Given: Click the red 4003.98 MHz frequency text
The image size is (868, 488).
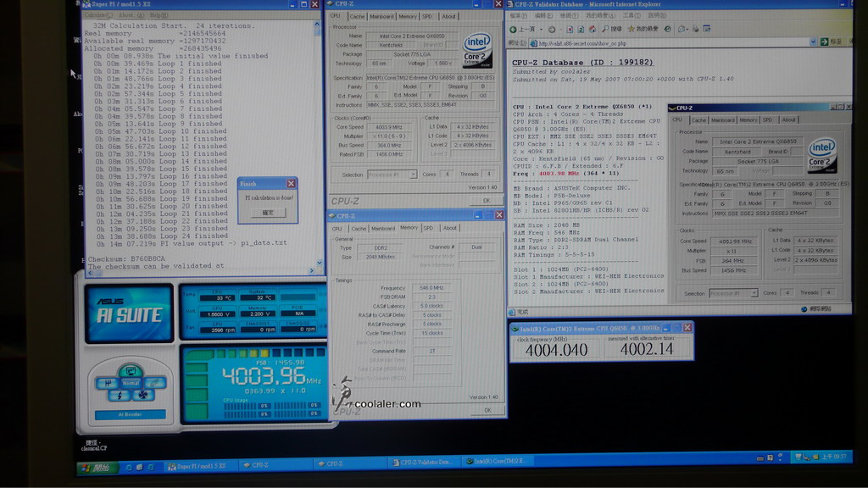Looking at the screenshot, I should pos(559,173).
